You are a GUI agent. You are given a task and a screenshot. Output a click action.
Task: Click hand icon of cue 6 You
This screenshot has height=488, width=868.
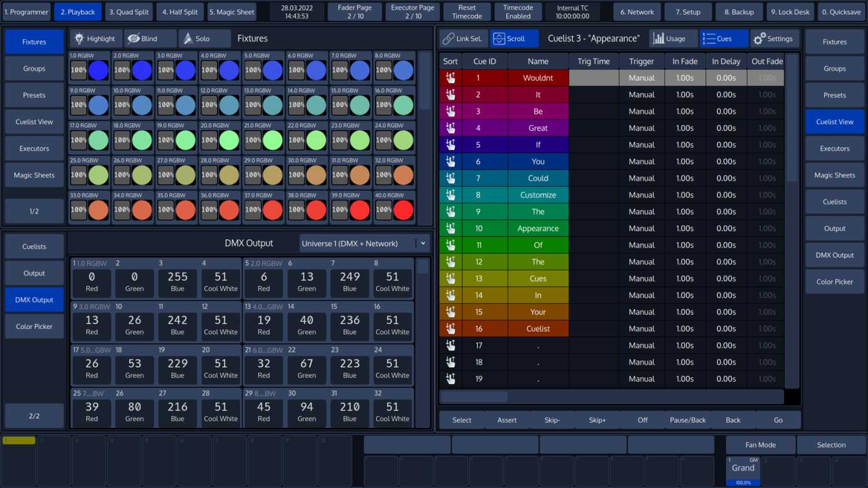pyautogui.click(x=450, y=162)
